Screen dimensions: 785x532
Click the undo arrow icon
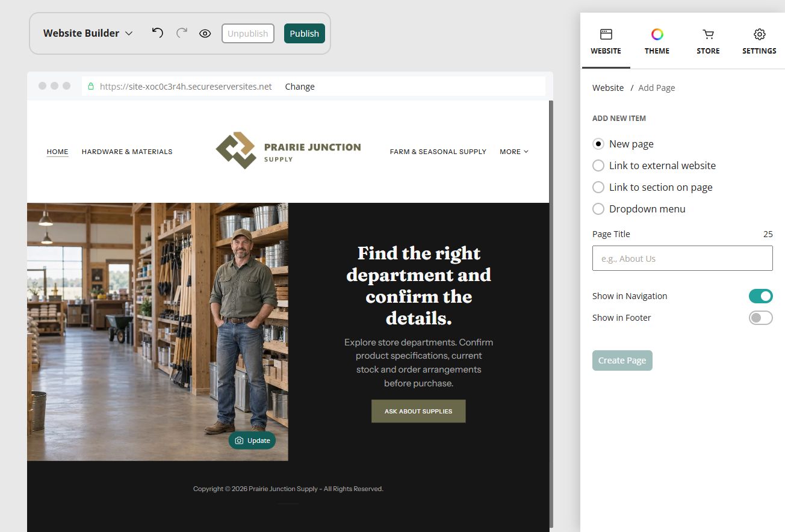[x=157, y=33]
